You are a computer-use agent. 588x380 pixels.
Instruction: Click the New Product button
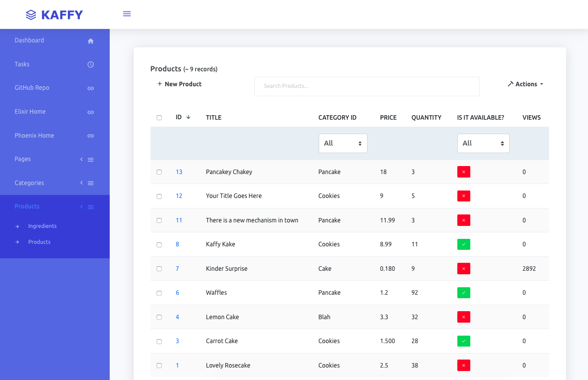(180, 84)
